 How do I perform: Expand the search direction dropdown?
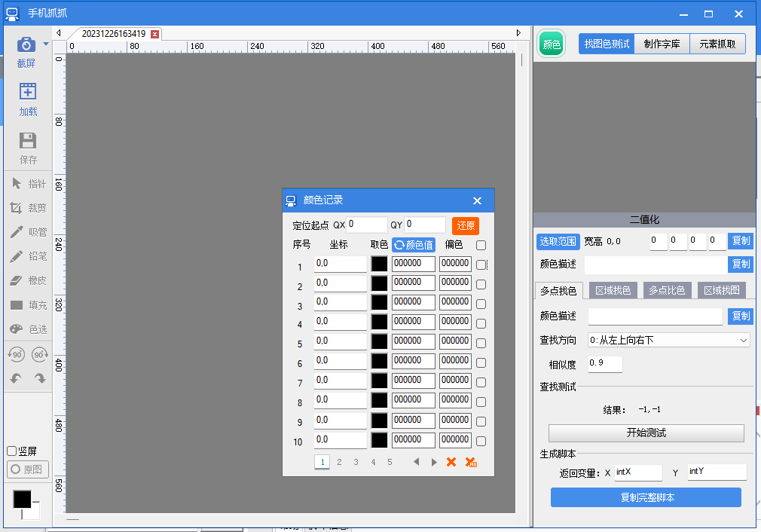point(744,341)
